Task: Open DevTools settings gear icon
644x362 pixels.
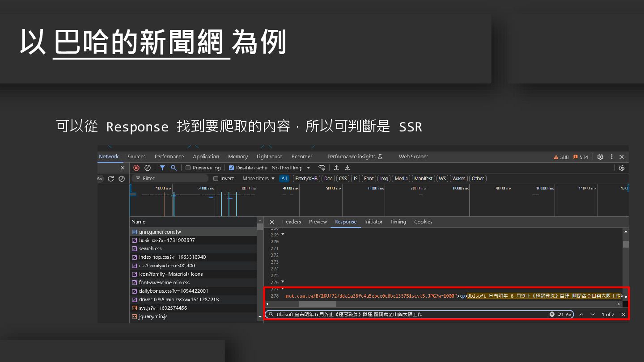Action: (600, 157)
